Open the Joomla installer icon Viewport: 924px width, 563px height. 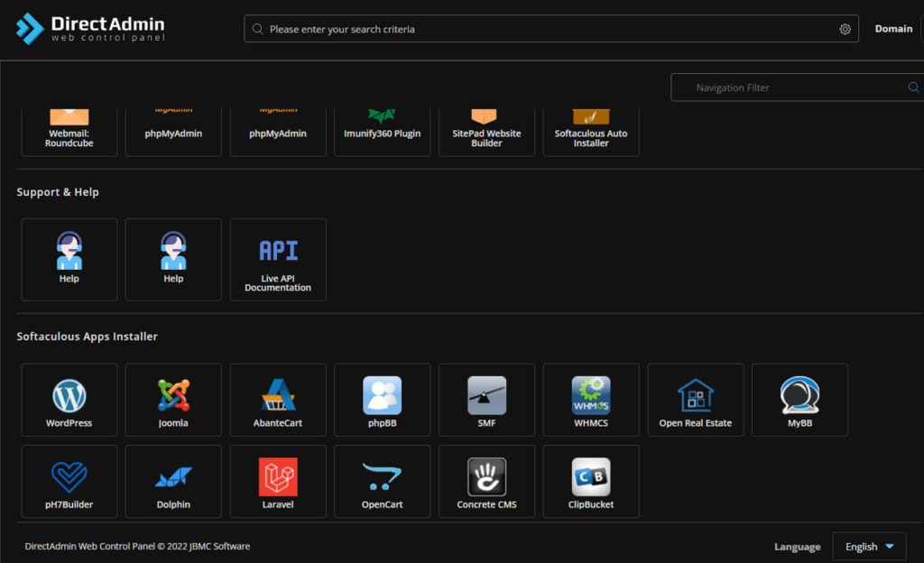click(173, 400)
